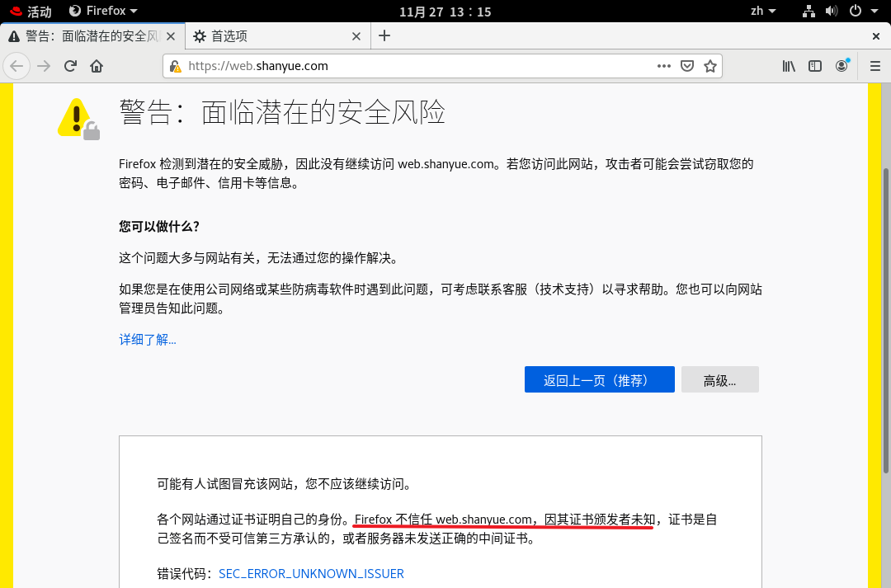Screen dimensions: 891x588
Task: Open the power system menu icon
Action: click(x=856, y=11)
